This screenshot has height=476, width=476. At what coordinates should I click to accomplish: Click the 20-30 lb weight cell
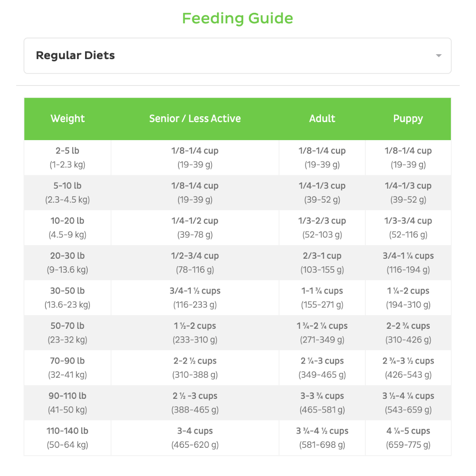67,263
